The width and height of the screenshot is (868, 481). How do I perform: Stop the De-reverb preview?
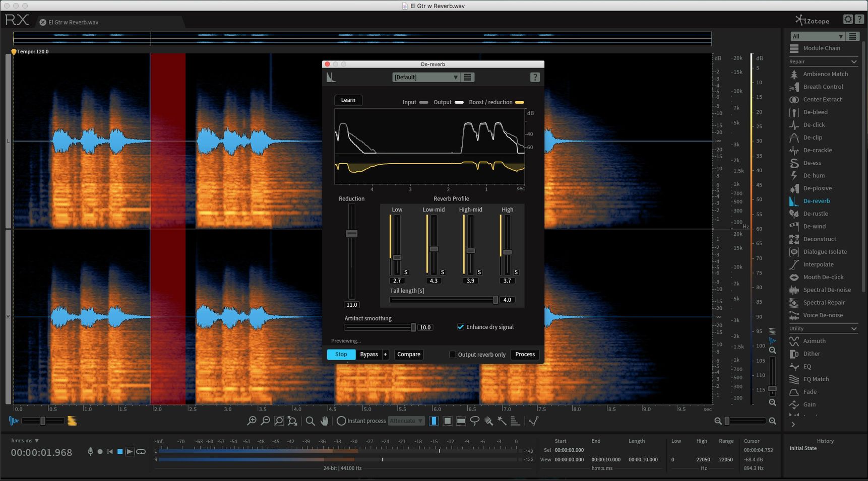point(341,354)
